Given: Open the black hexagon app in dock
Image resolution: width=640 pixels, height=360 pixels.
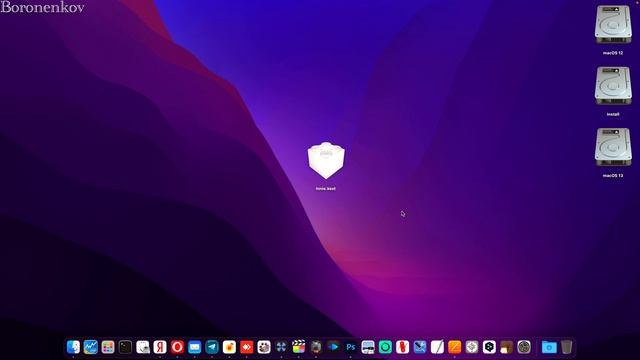Looking at the screenshot, I should tap(489, 347).
